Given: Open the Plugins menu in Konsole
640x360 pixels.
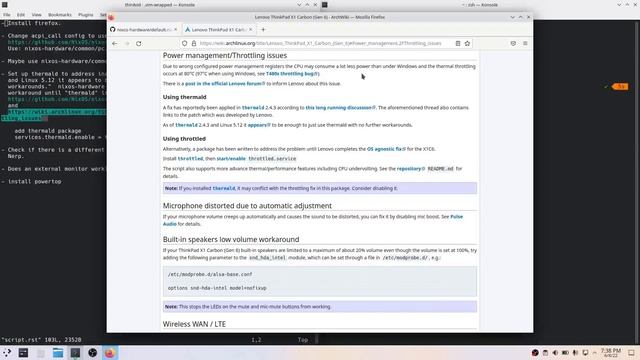Looking at the screenshot, I should 86,15.
